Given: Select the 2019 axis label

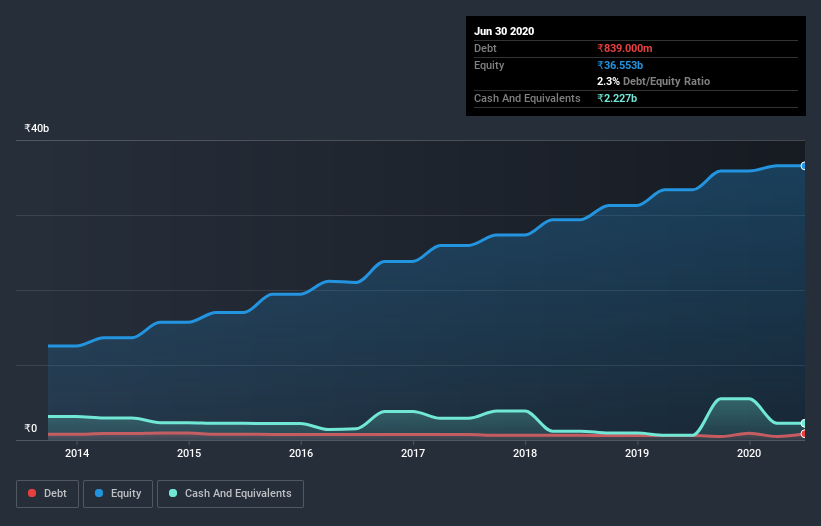Looking at the screenshot, I should pyautogui.click(x=637, y=453).
